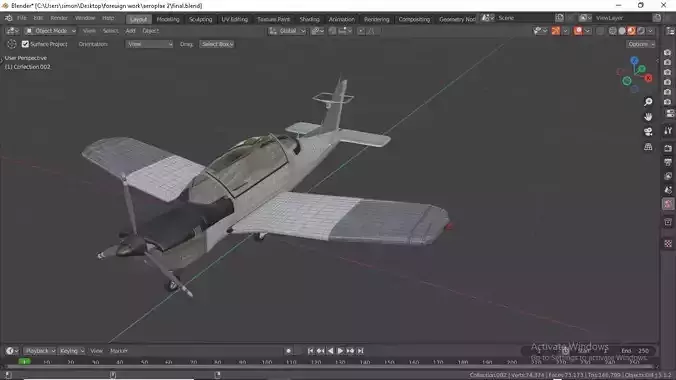Open the overlays options dropdown
676x380 pixels.
point(587,31)
